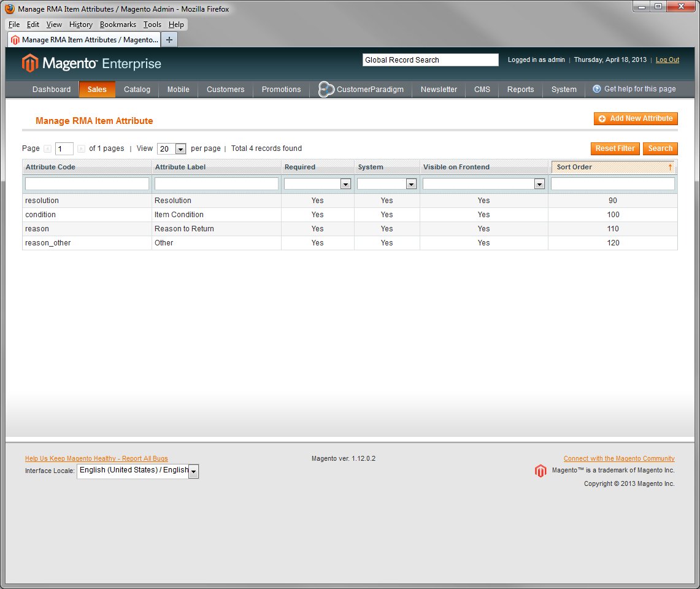Open the View per page dropdown
The width and height of the screenshot is (700, 589).
(171, 148)
